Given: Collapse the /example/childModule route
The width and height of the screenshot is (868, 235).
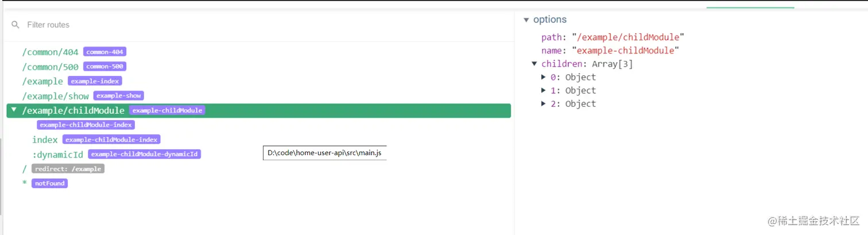Looking at the screenshot, I should 14,109.
